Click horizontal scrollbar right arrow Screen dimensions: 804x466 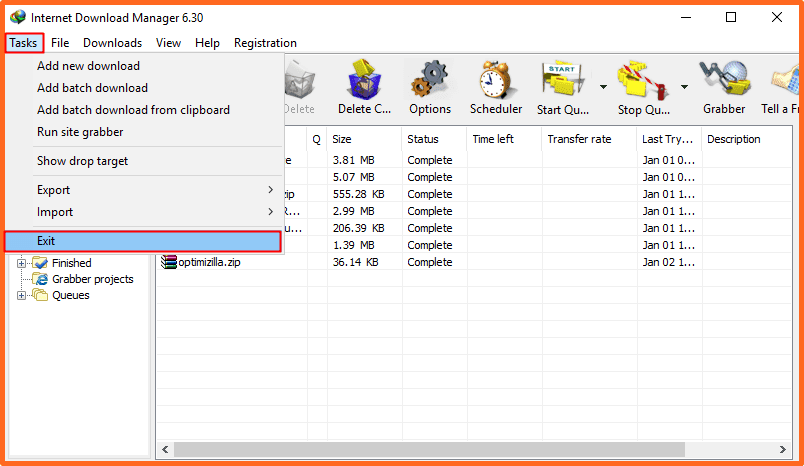782,450
